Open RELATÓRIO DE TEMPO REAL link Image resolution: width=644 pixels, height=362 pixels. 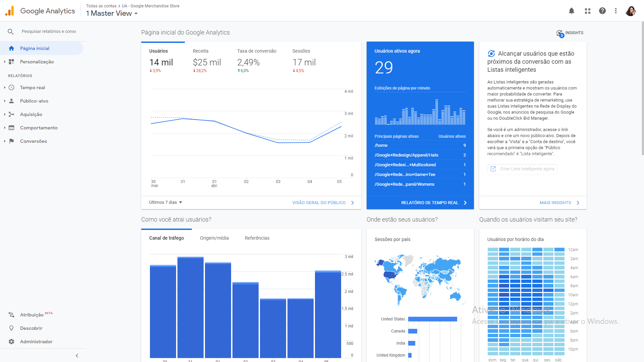click(x=430, y=203)
